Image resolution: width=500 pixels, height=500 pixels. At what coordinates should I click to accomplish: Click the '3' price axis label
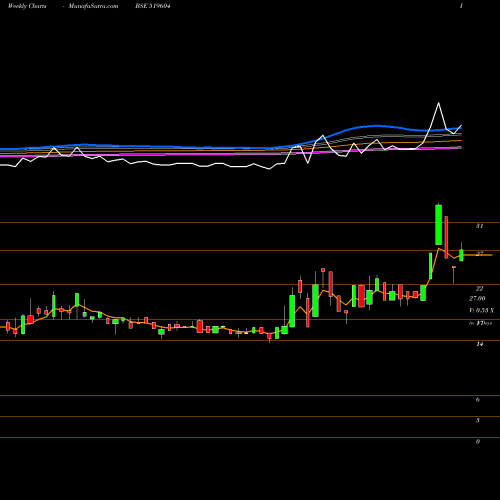[x=478, y=420]
